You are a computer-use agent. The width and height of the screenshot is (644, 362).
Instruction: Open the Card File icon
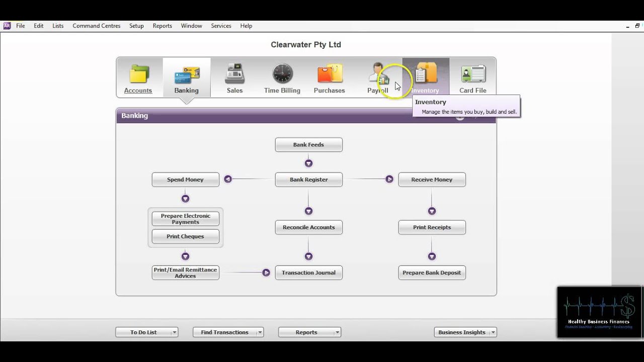point(473,74)
